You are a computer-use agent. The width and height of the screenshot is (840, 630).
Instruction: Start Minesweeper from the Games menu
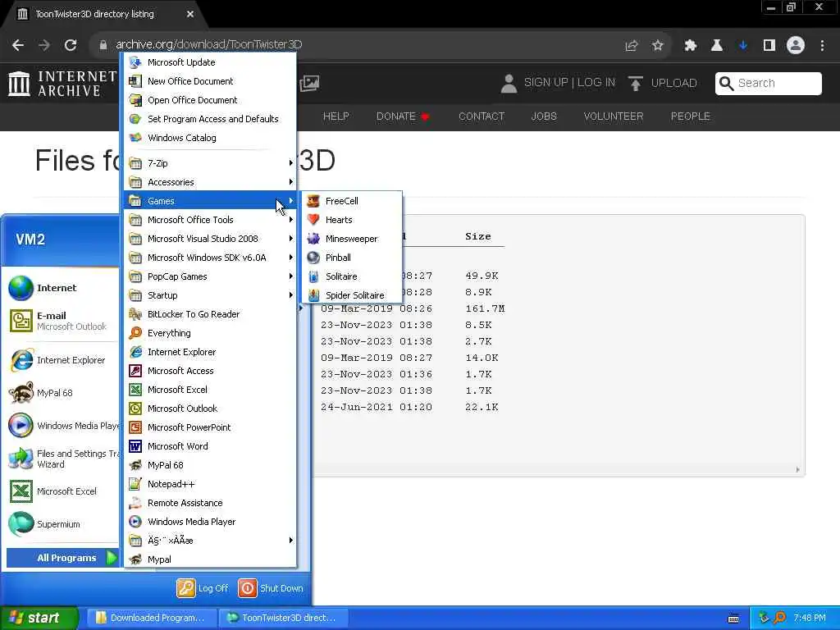coord(351,239)
